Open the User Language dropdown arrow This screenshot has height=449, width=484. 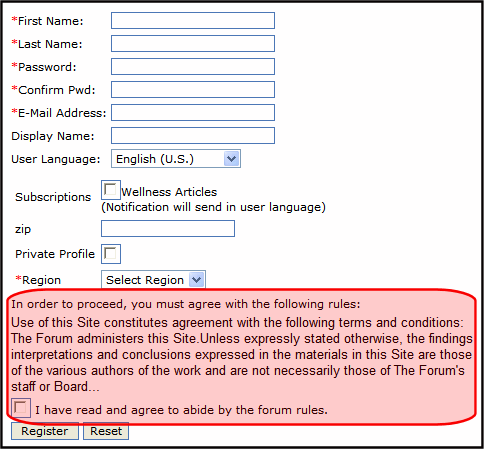(x=232, y=159)
